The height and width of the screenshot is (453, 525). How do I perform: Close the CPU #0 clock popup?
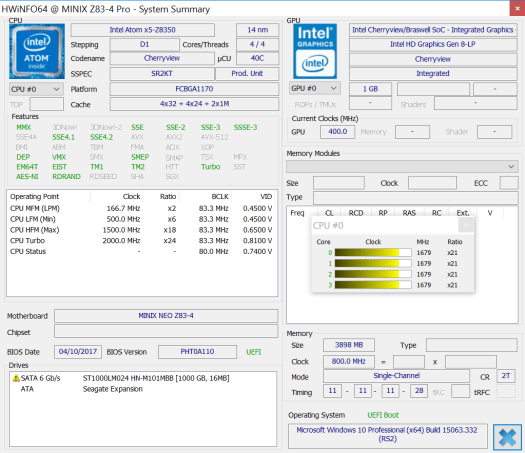(x=466, y=225)
